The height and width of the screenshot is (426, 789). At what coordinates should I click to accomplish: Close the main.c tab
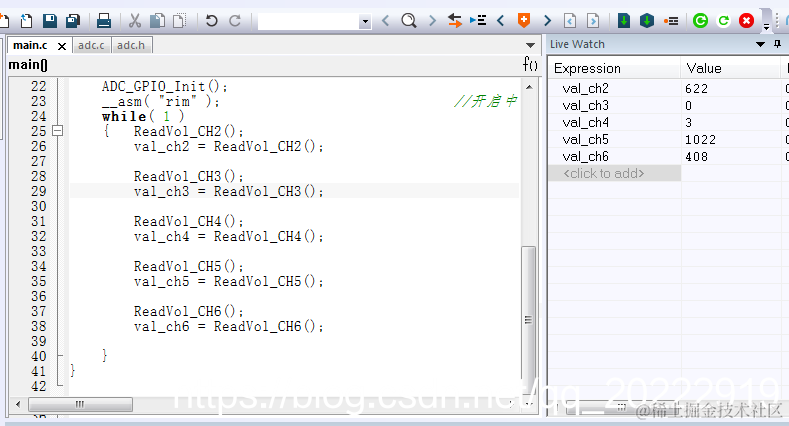point(62,46)
